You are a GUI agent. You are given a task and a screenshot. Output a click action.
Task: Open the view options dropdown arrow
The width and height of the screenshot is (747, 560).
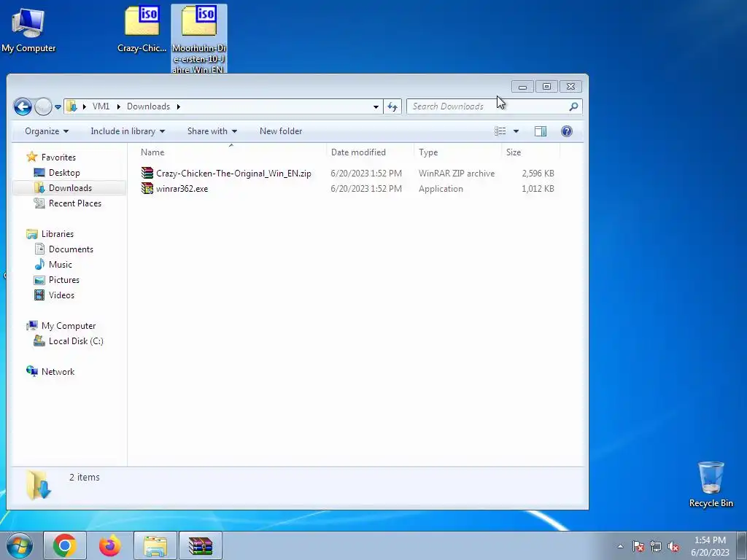tap(516, 131)
